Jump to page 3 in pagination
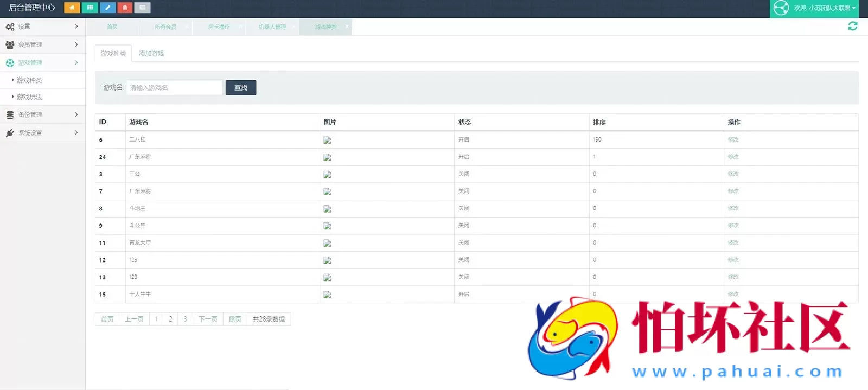The width and height of the screenshot is (868, 390). [185, 319]
